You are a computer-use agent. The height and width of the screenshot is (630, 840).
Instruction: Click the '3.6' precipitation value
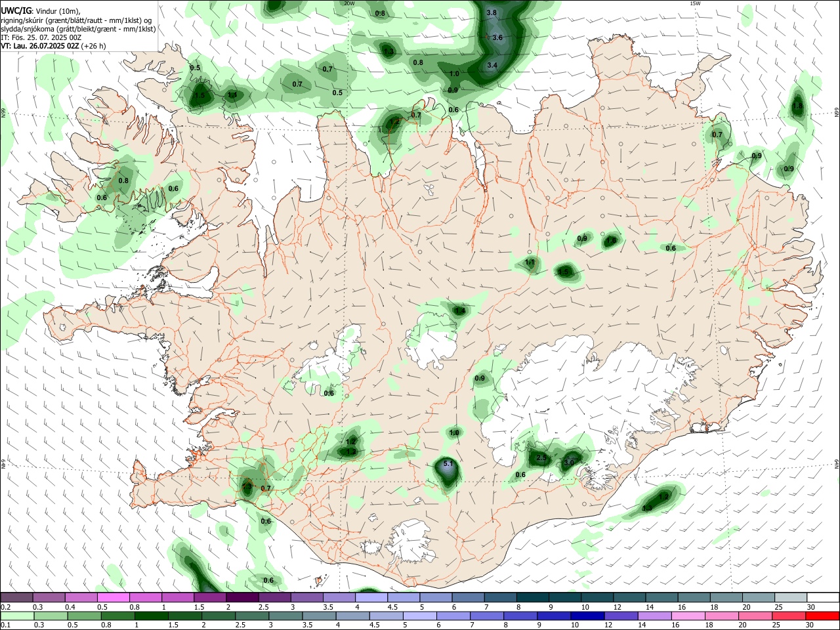(497, 38)
